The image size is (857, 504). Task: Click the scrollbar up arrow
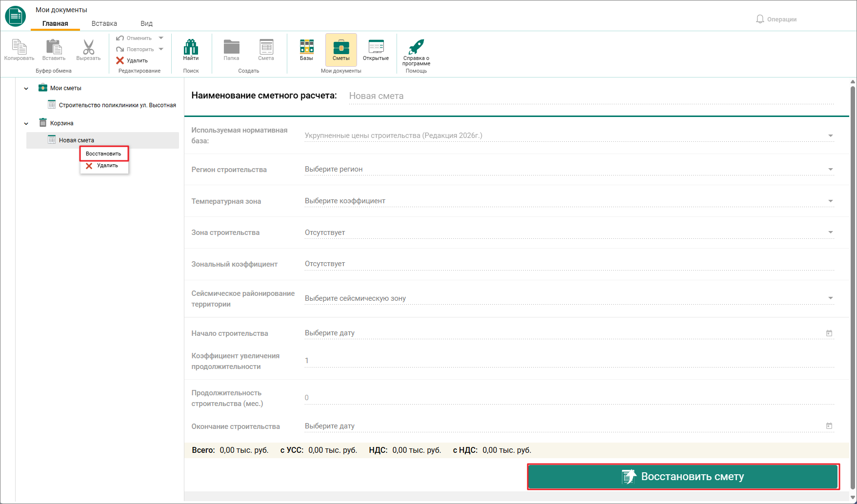pos(853,82)
